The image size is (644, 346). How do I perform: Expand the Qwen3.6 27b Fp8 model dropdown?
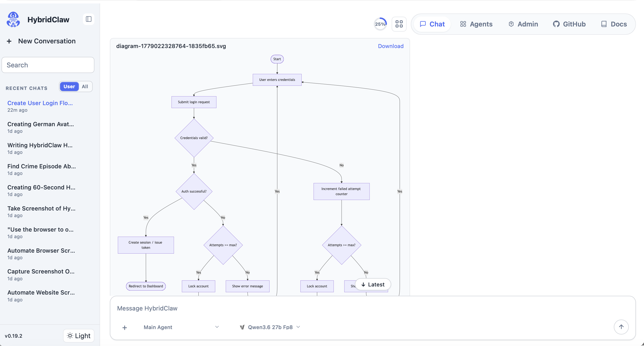coord(270,327)
